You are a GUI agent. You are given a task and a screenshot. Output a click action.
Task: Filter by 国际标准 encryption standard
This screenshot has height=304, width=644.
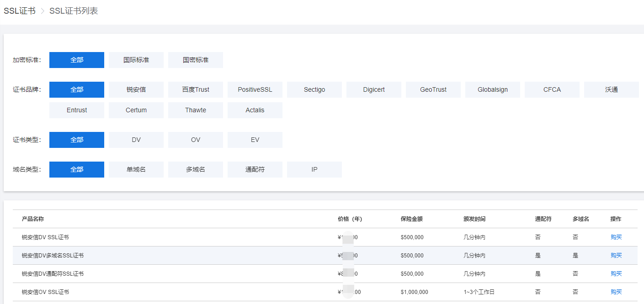[136, 60]
